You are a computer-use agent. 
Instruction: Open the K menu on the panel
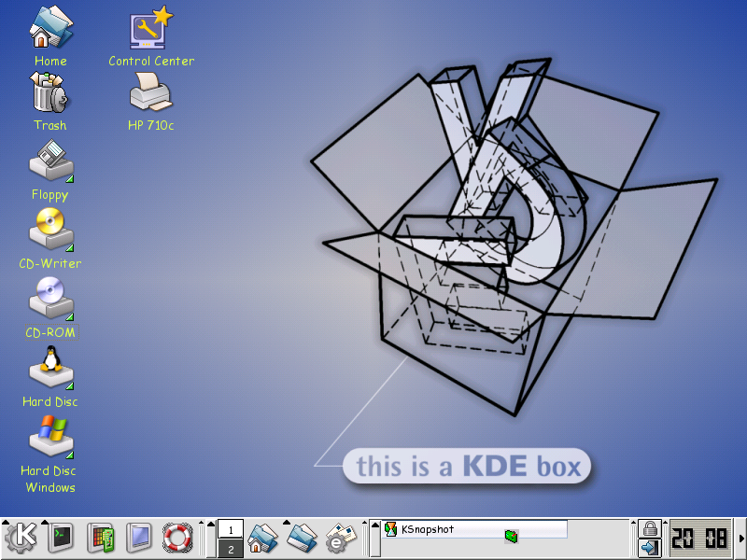coord(20,539)
